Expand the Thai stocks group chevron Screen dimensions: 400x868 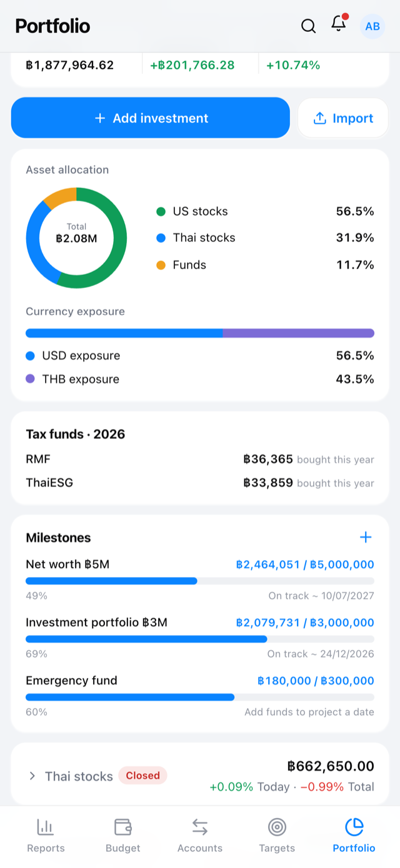tap(32, 776)
